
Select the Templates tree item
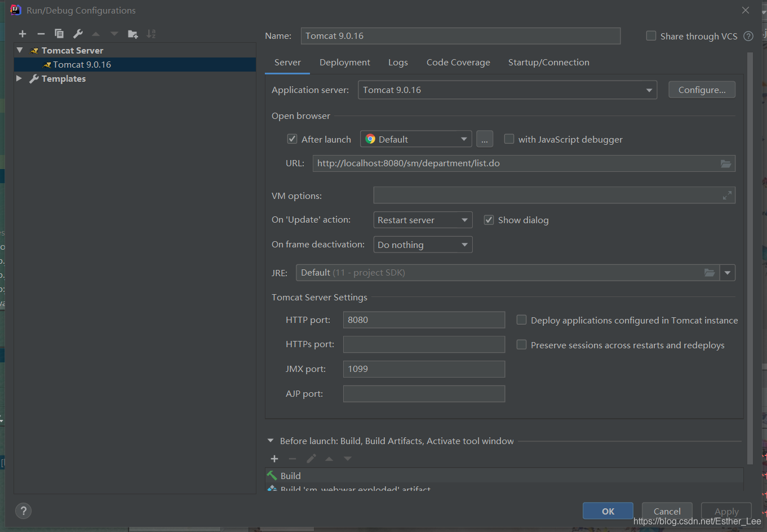point(135,78)
